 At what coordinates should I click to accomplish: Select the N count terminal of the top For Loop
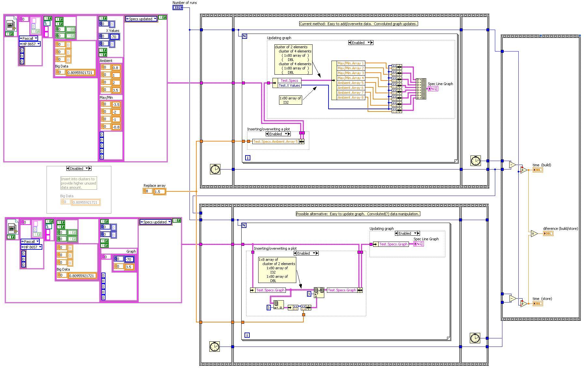click(x=245, y=36)
